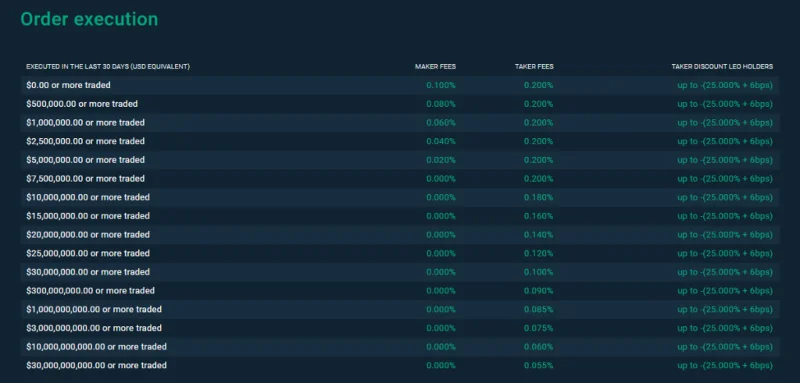Click the 0.055% taker fee value

point(538,366)
